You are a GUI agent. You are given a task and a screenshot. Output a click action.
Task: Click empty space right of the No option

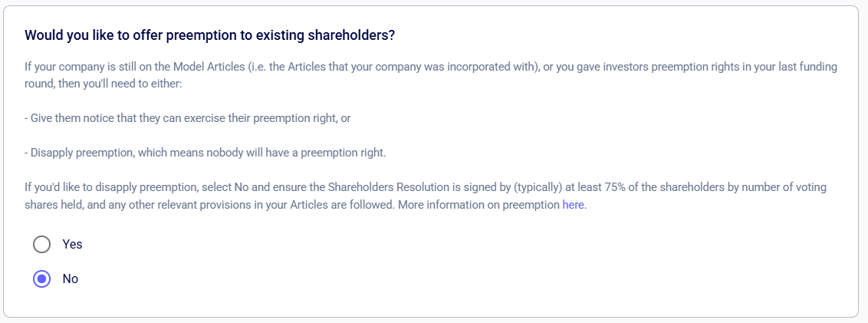click(383, 279)
